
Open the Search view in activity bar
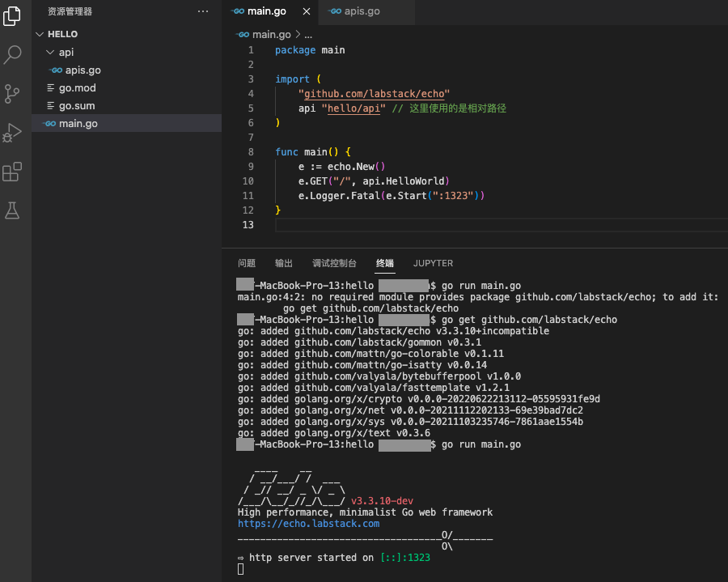tap(12, 55)
